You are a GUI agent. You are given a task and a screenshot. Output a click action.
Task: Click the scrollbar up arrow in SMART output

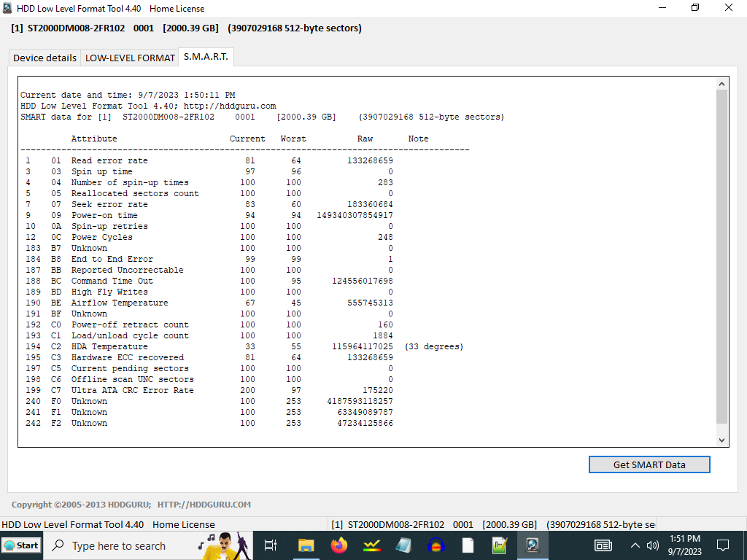[x=721, y=84]
